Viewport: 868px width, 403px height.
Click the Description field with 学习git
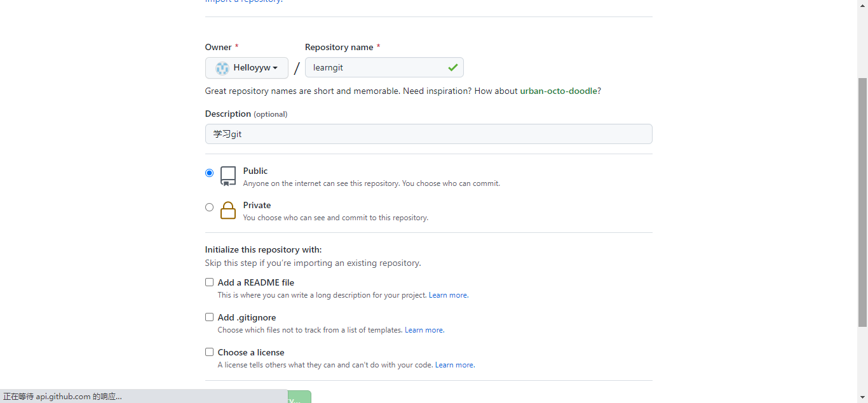pyautogui.click(x=428, y=134)
